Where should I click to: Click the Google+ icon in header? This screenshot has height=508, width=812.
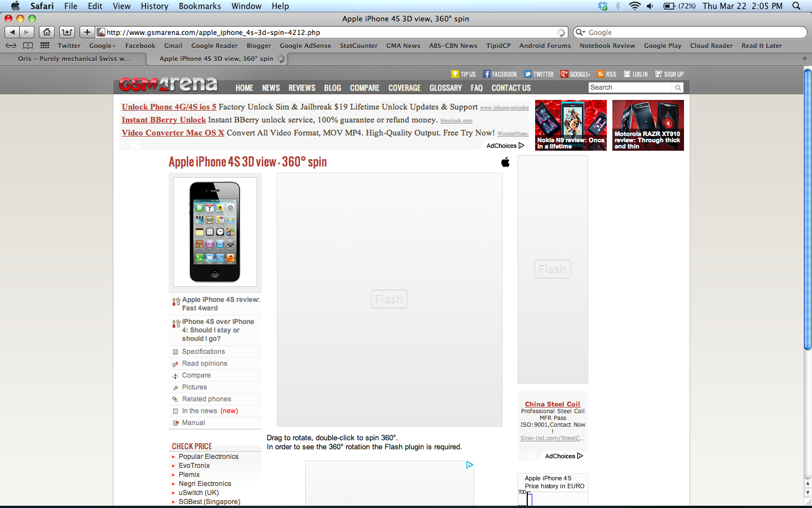(564, 74)
